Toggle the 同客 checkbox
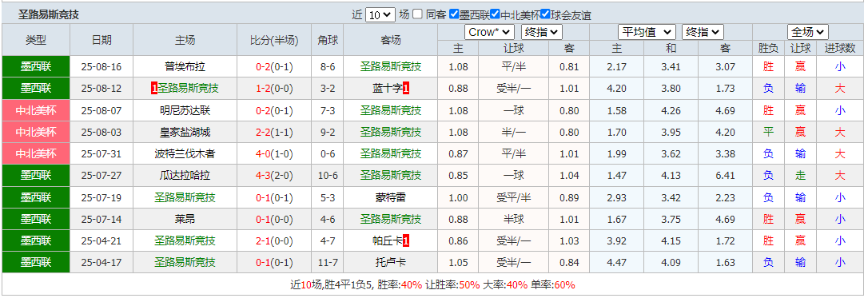868x298 pixels. click(x=417, y=14)
